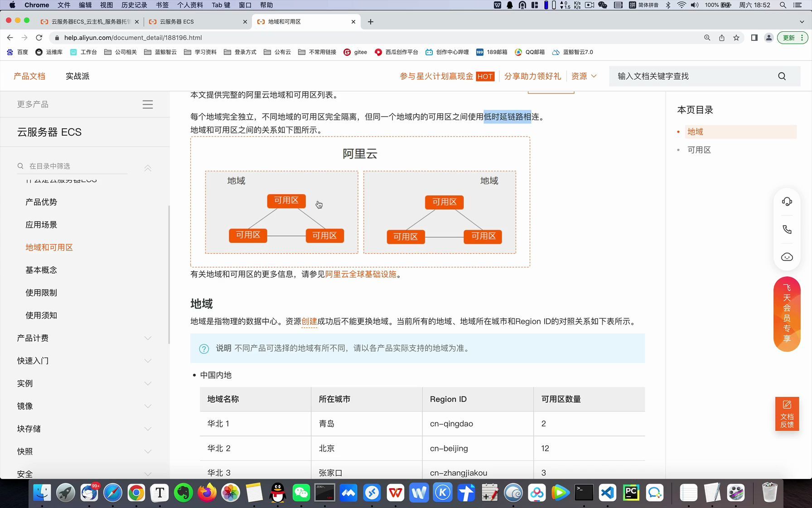Jump to 可用区 in page contents
Viewport: 812px width, 508px height.
[699, 150]
